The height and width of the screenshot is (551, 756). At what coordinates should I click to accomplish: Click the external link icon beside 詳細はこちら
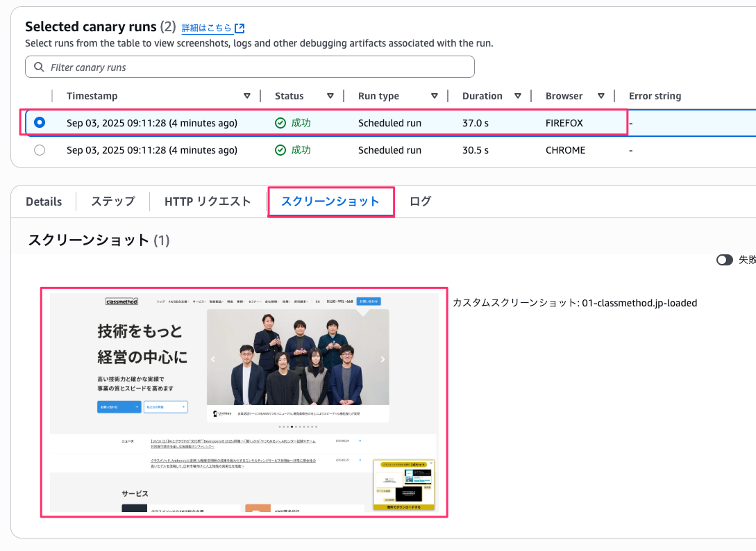[240, 28]
